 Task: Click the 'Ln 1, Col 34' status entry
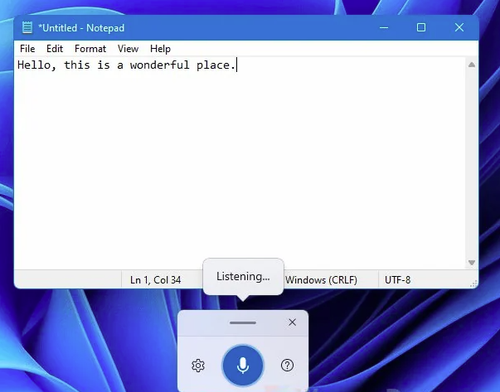[155, 280]
